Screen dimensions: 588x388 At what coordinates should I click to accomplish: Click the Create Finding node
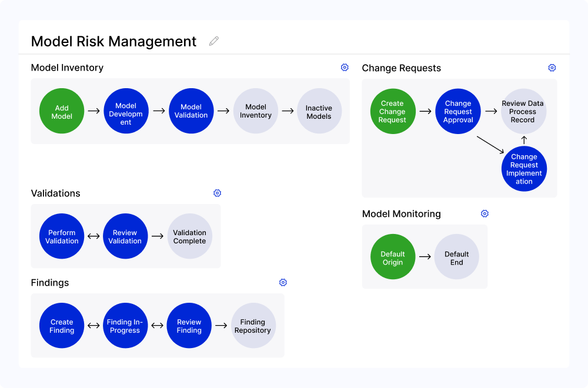tap(62, 326)
